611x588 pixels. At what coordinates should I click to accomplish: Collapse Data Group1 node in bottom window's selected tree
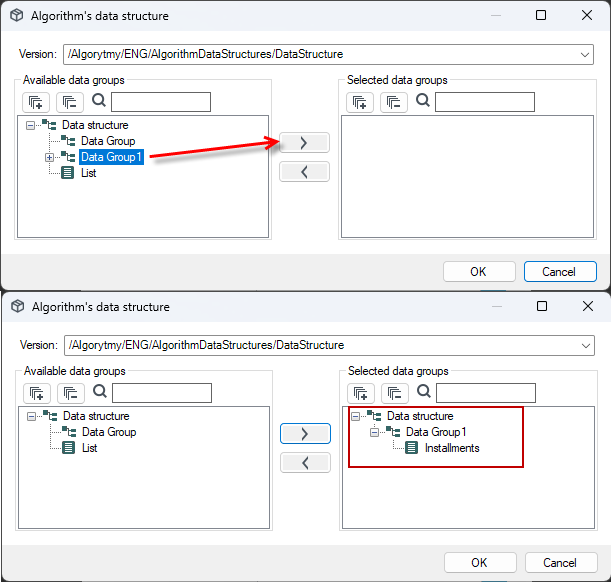pyautogui.click(x=374, y=433)
